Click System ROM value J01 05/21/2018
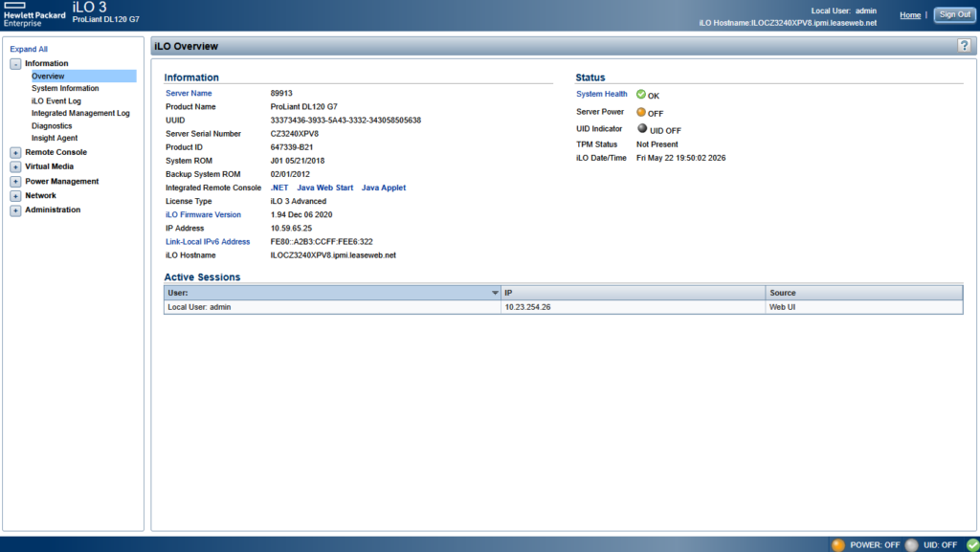980x552 pixels. tap(298, 161)
